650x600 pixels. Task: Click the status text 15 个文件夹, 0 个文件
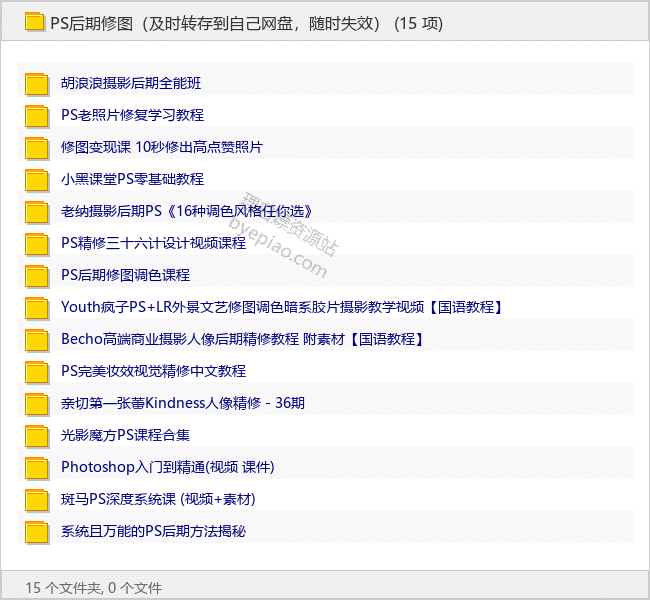(x=94, y=588)
